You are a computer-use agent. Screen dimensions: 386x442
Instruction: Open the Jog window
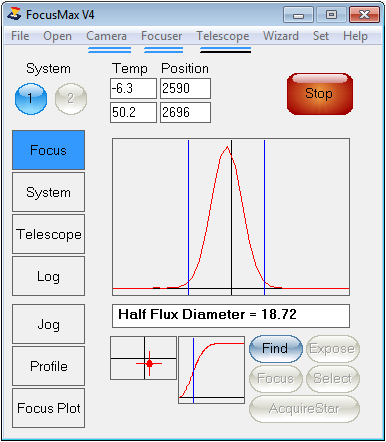(49, 324)
